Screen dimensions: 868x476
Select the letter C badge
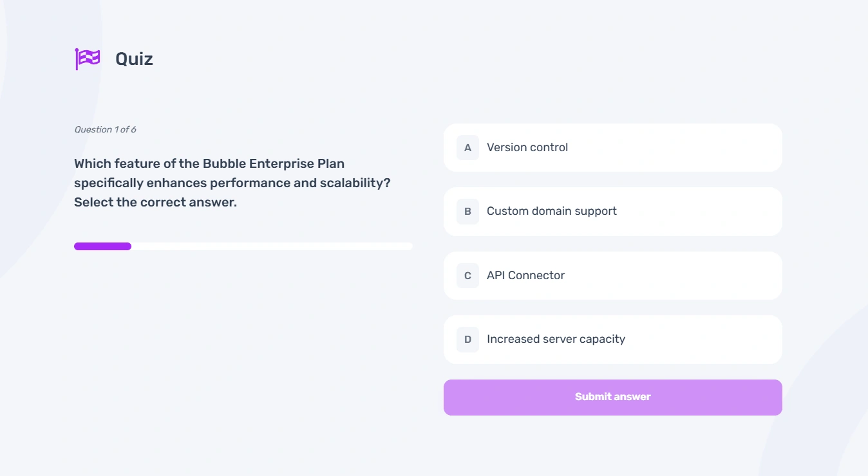click(467, 275)
